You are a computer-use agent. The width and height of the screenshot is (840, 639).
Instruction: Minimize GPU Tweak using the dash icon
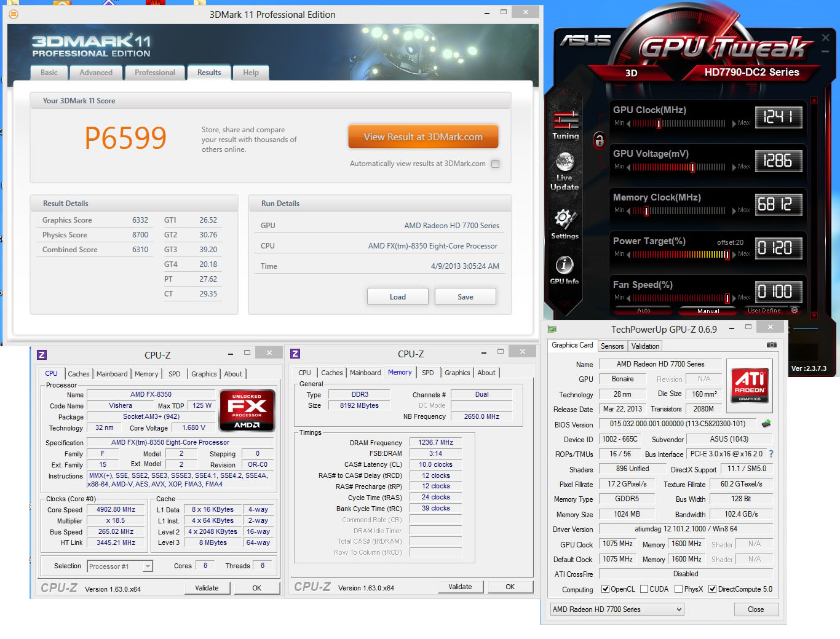[x=826, y=53]
